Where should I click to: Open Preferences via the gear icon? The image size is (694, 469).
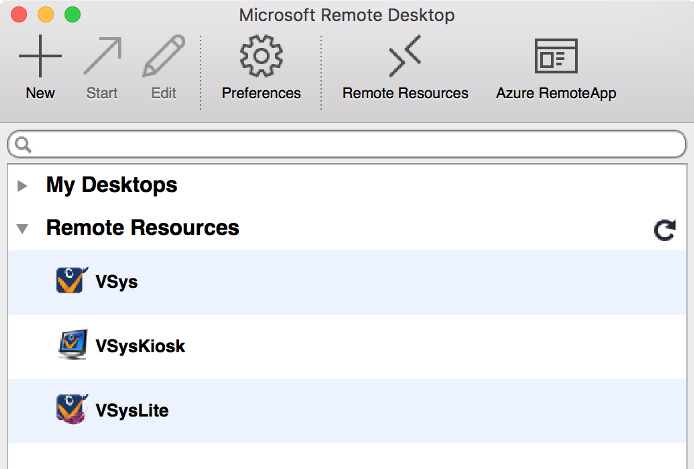pos(261,57)
